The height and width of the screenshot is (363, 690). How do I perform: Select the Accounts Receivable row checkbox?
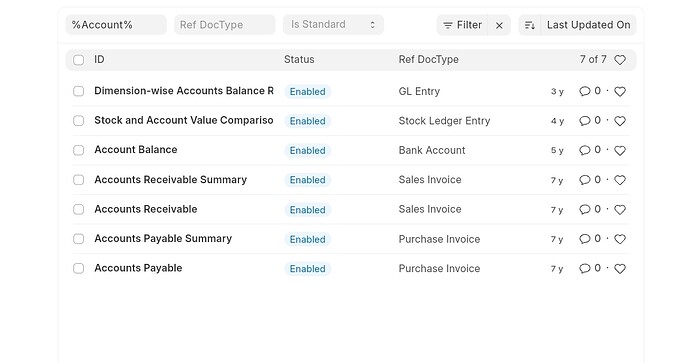pos(78,209)
